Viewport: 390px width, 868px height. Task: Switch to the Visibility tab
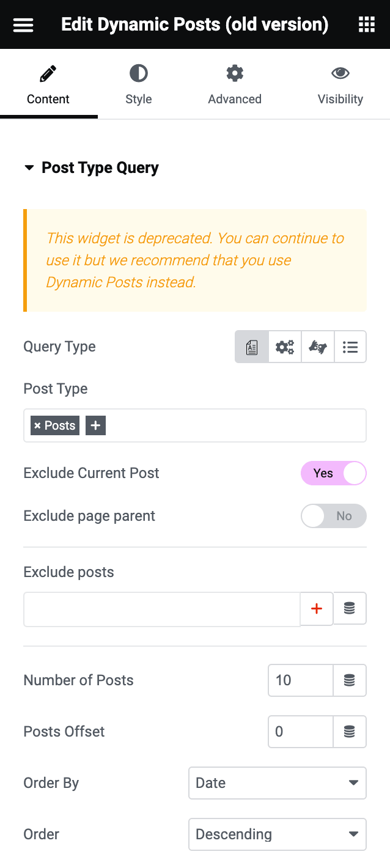(340, 86)
